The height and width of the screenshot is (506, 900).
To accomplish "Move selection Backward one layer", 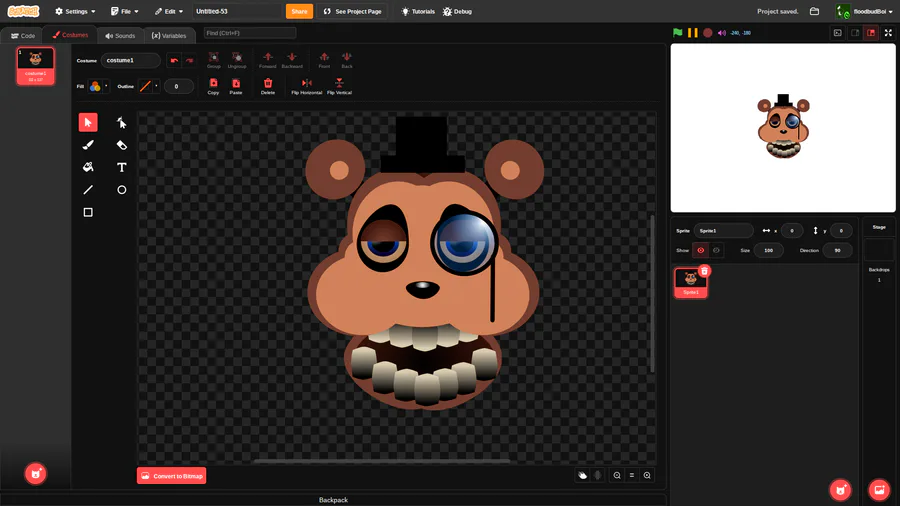I will click(292, 60).
